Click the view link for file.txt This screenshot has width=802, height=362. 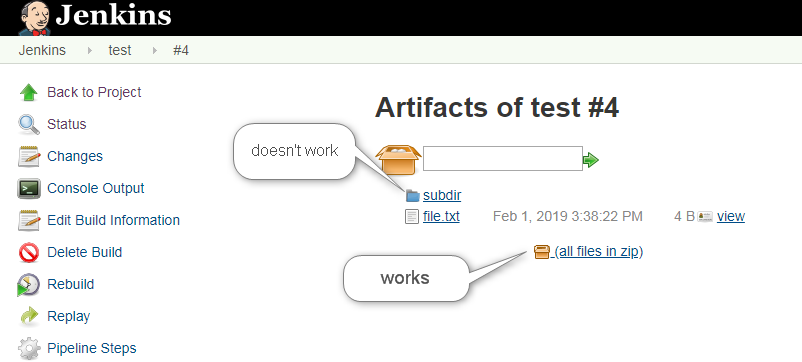[730, 216]
